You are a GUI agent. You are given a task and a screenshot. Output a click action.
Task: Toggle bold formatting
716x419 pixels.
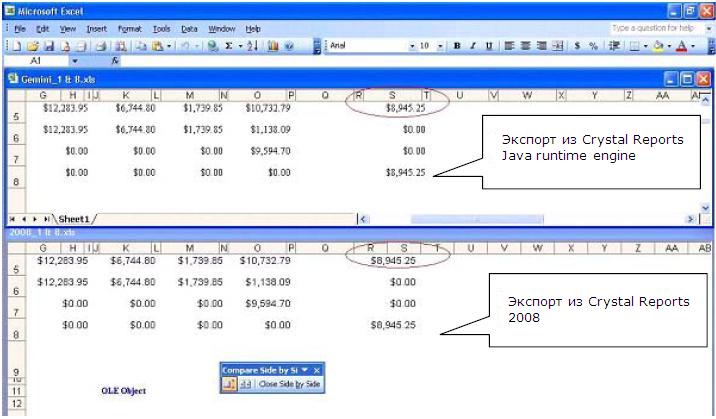pyautogui.click(x=457, y=46)
